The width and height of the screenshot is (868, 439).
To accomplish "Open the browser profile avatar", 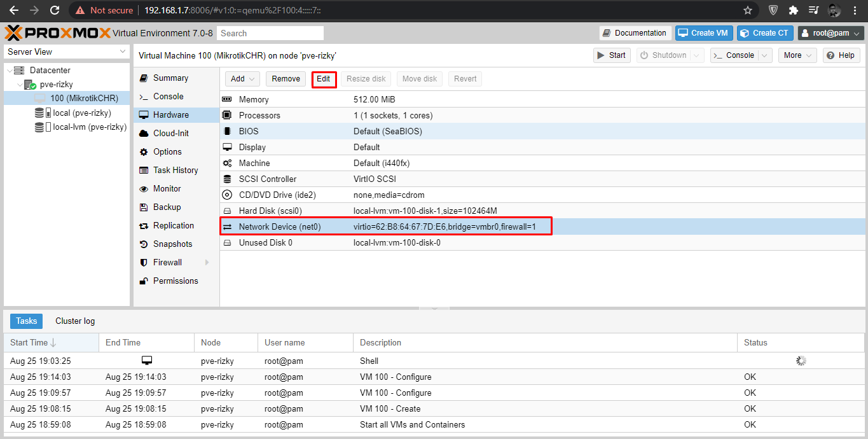I will pyautogui.click(x=834, y=10).
